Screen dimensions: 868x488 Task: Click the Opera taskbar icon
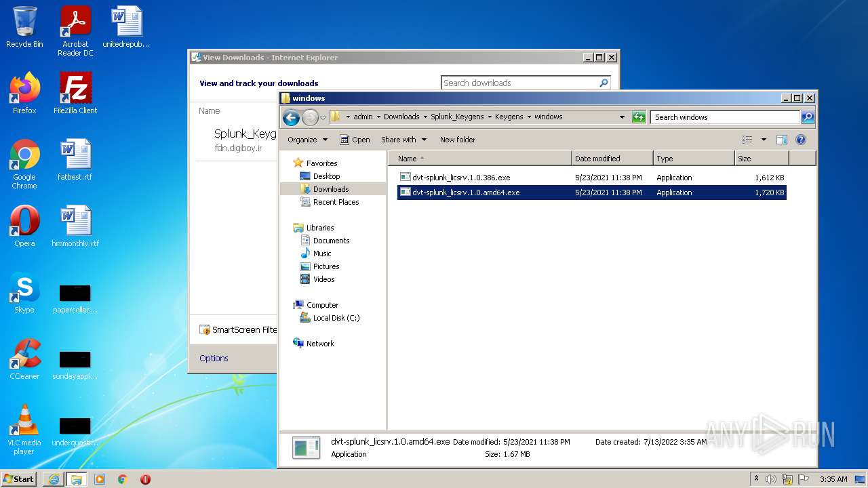pyautogui.click(x=145, y=479)
